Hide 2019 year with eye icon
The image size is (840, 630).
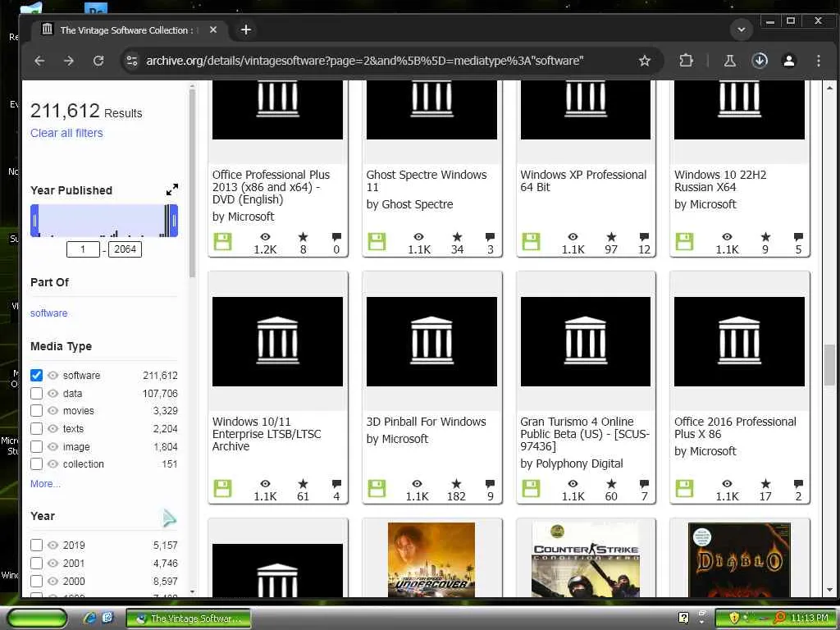[x=52, y=546]
